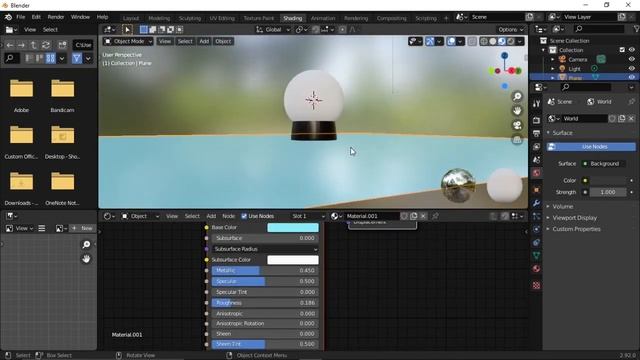Click image editor pan hand icon
The height and width of the screenshot is (360, 640).
click(86, 259)
